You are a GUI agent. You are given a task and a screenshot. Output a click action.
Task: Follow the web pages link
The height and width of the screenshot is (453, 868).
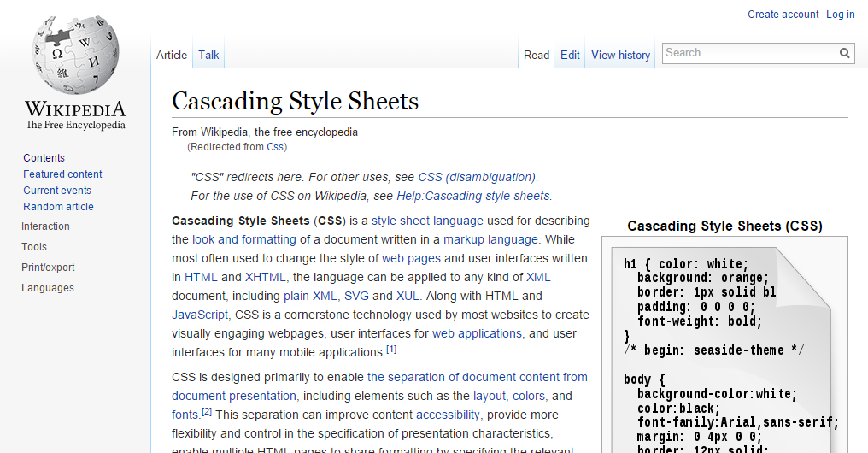[411, 258]
